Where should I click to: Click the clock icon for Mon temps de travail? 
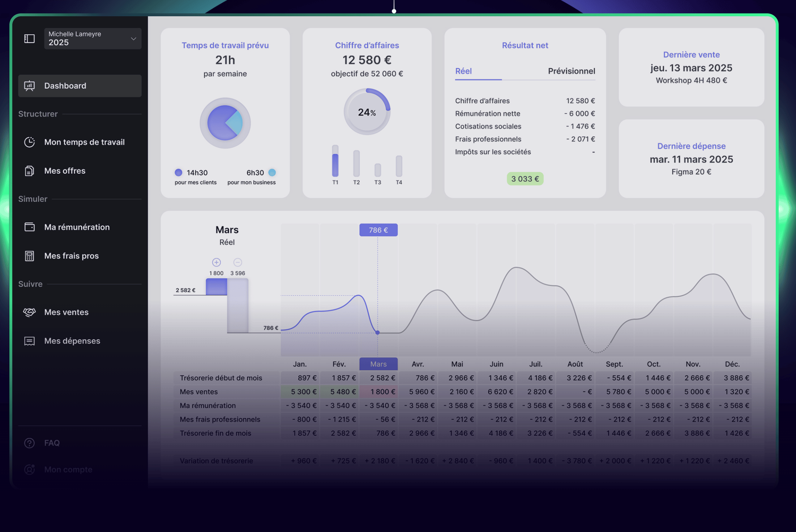pos(29,142)
